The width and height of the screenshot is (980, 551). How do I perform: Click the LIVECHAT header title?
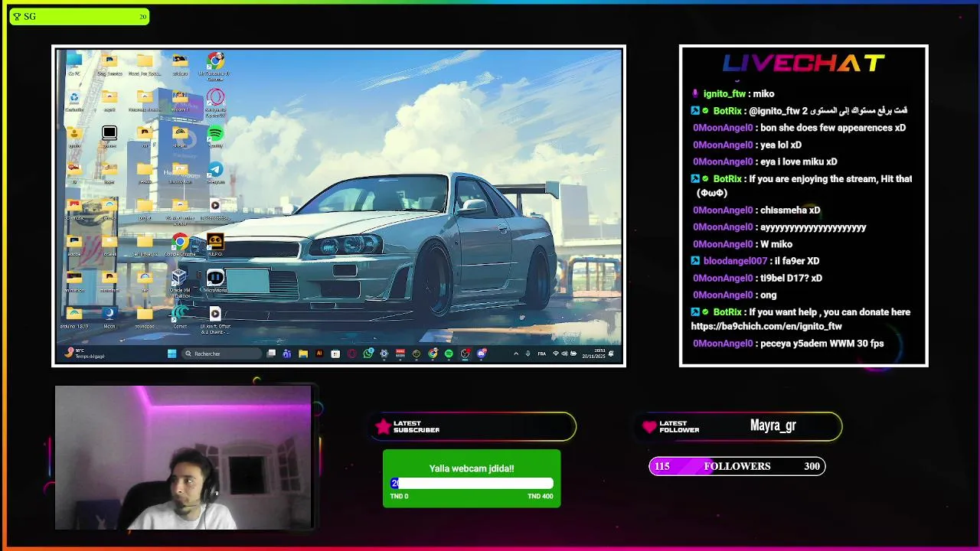pos(804,64)
